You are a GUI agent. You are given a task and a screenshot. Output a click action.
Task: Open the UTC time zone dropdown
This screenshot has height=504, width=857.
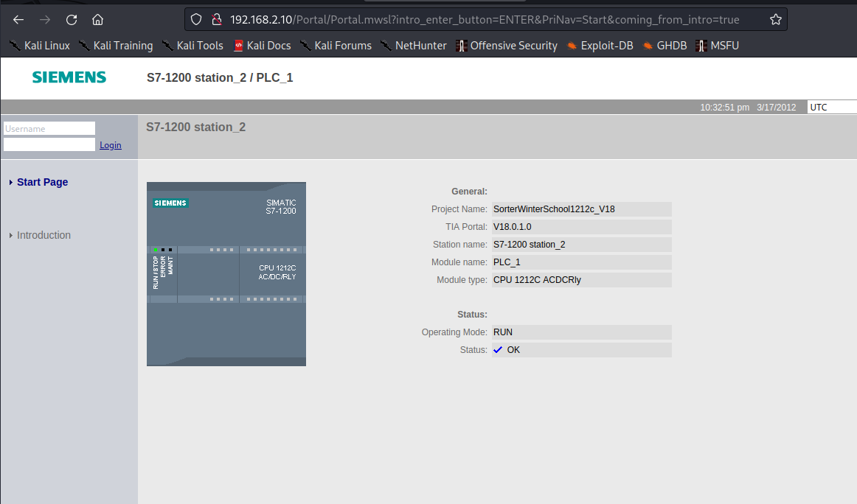[x=832, y=107]
